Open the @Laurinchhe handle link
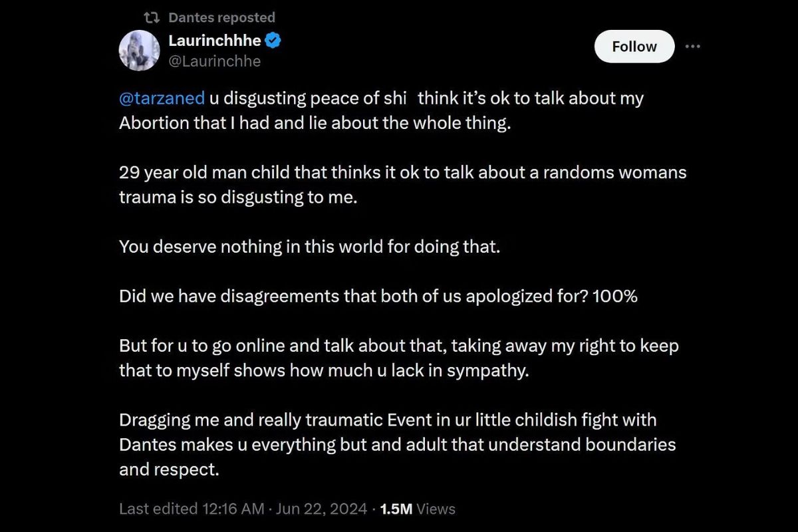Viewport: 798px width, 532px height. 215,61
